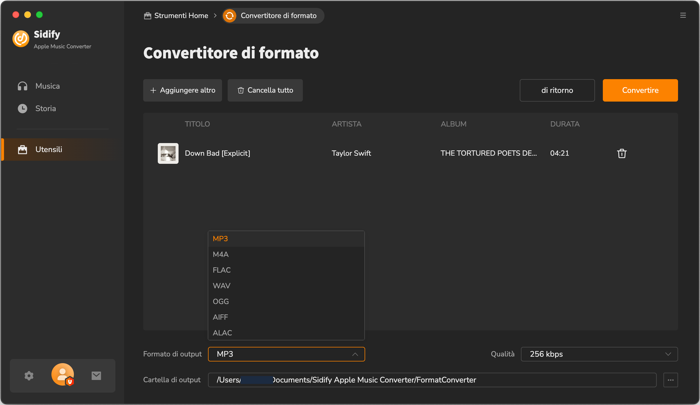Viewport: 700px width, 405px height.
Task: Choose AIFF from the format list
Action: [x=286, y=317]
